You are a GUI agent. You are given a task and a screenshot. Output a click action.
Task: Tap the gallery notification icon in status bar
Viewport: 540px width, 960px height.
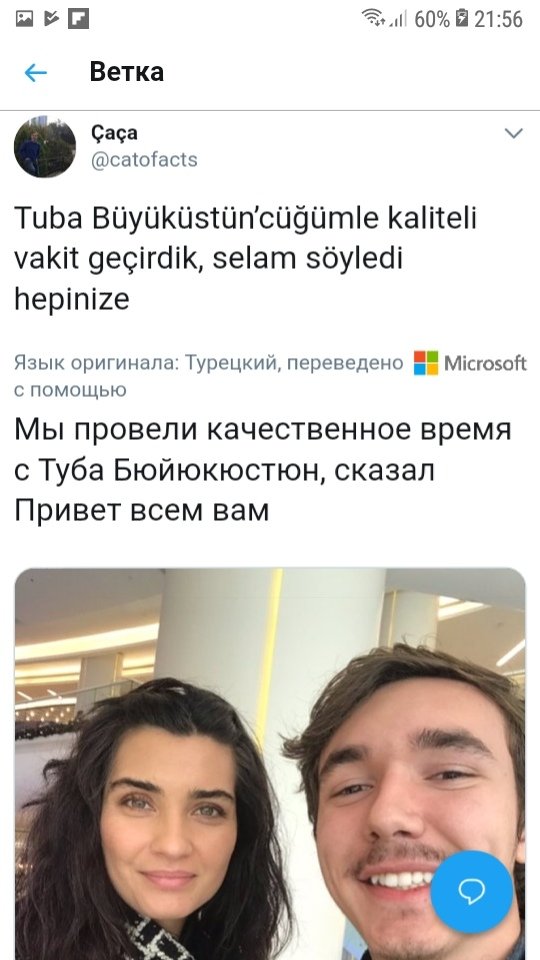[24, 19]
